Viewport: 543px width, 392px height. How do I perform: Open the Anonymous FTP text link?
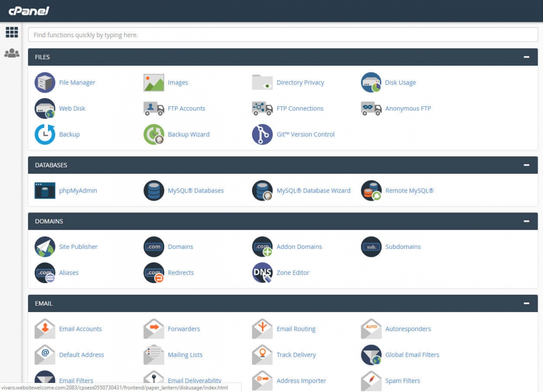[x=408, y=109]
